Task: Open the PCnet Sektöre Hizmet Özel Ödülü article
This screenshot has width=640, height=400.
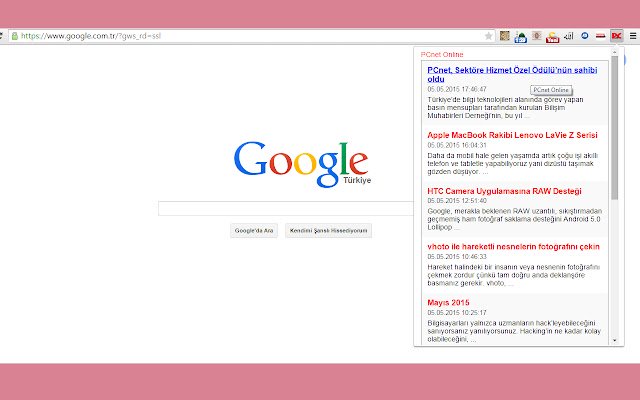Action: click(512, 74)
